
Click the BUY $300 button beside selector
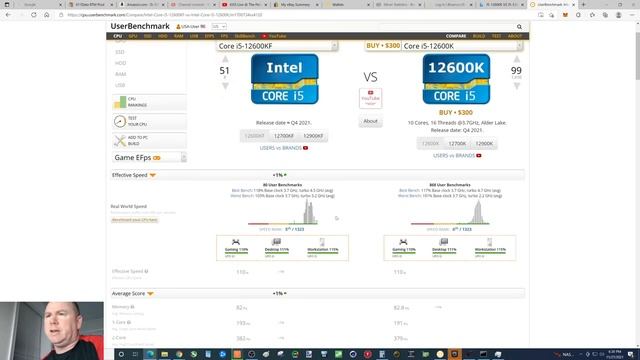383,46
